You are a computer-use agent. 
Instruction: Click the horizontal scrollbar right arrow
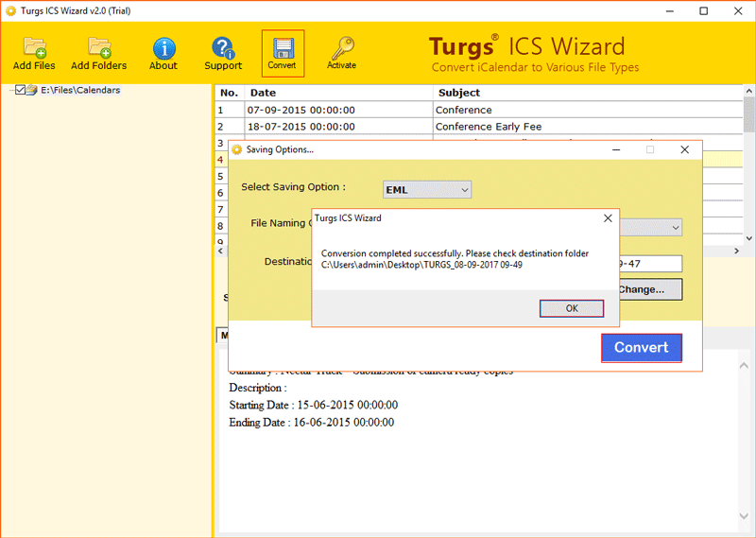(736, 251)
